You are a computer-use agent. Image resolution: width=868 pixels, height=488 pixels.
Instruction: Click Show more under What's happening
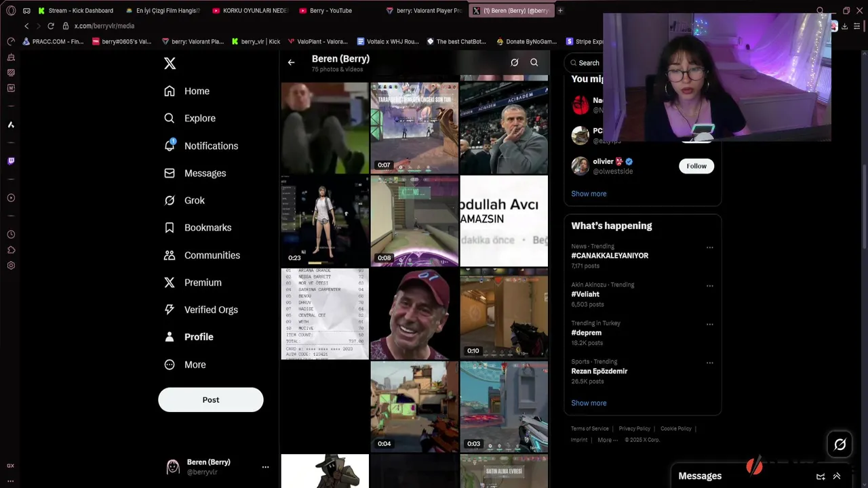(589, 403)
